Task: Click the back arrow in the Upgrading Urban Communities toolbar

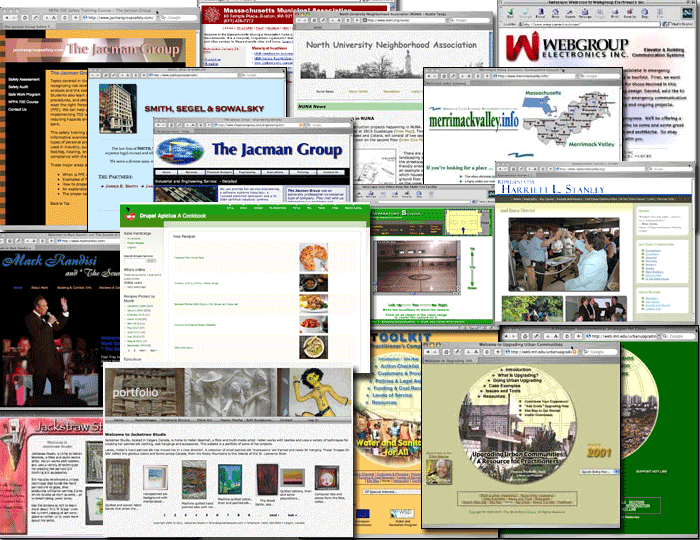Action: pos(427,352)
